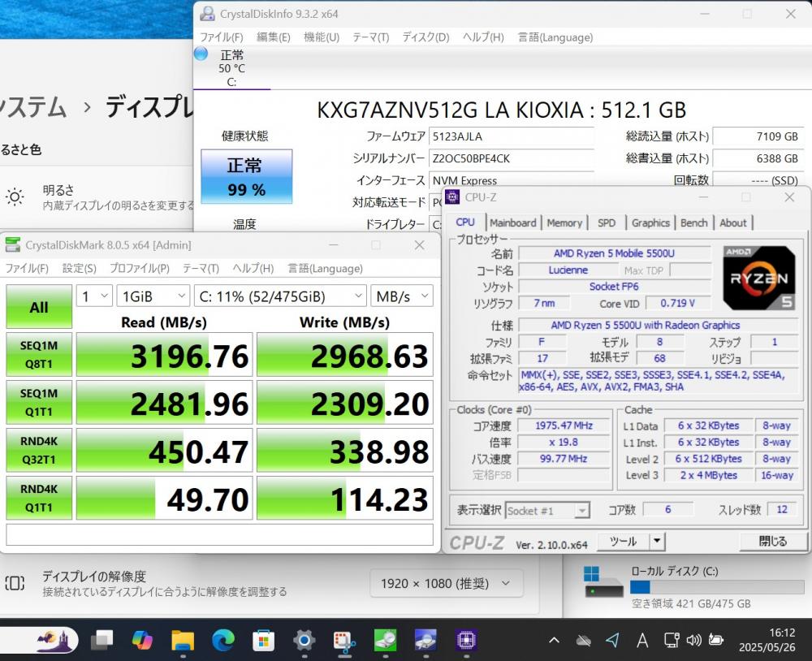Expand the Socket #1 selection dropdown in CPU-Z
The image size is (812, 661).
pyautogui.click(x=547, y=511)
